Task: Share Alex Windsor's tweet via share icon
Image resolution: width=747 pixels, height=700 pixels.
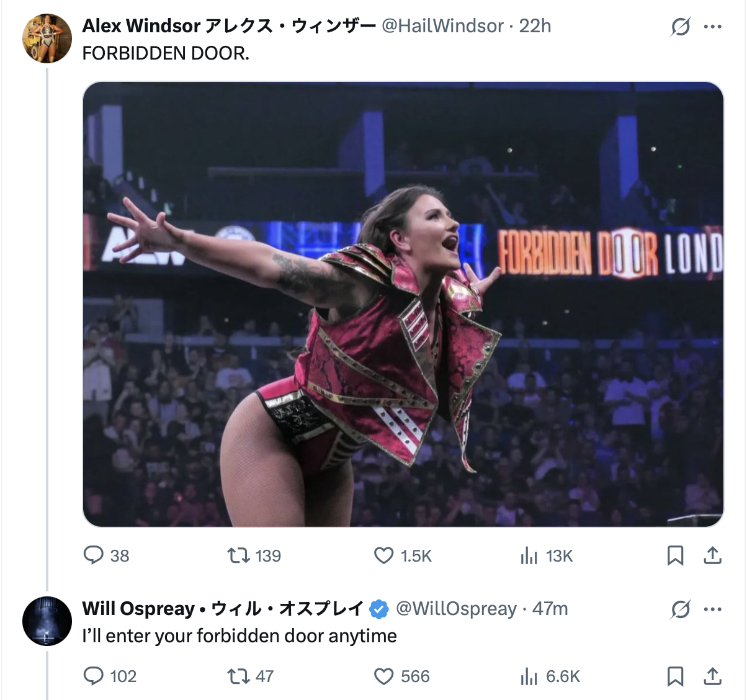Action: pyautogui.click(x=713, y=555)
